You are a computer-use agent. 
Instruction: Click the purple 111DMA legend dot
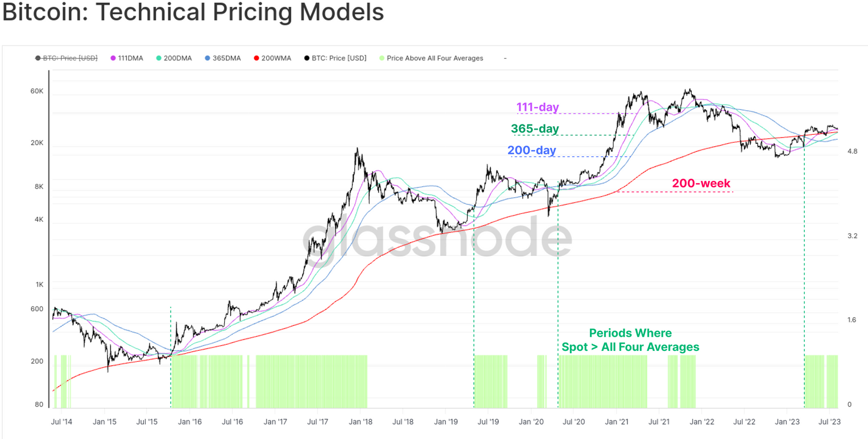[113, 58]
